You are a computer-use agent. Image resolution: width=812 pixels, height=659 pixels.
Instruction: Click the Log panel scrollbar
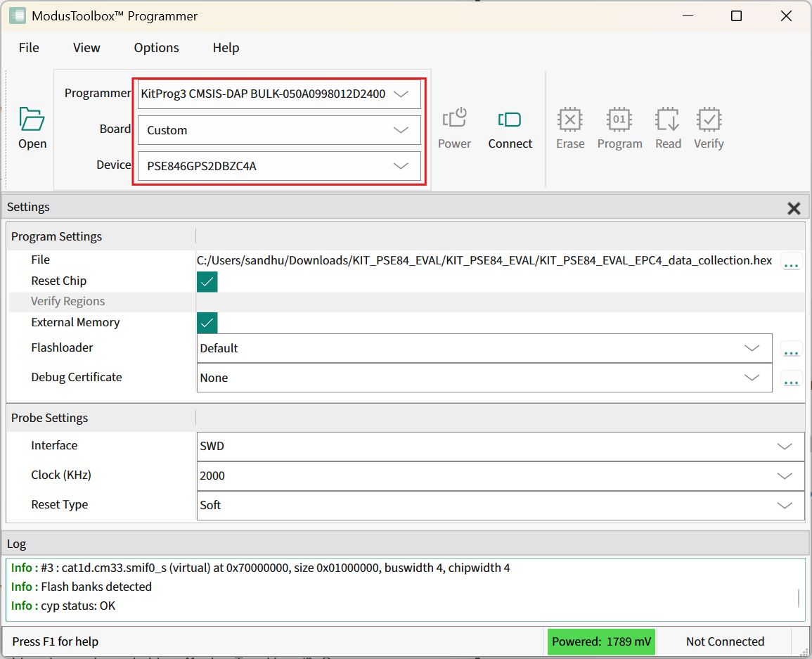click(x=799, y=598)
